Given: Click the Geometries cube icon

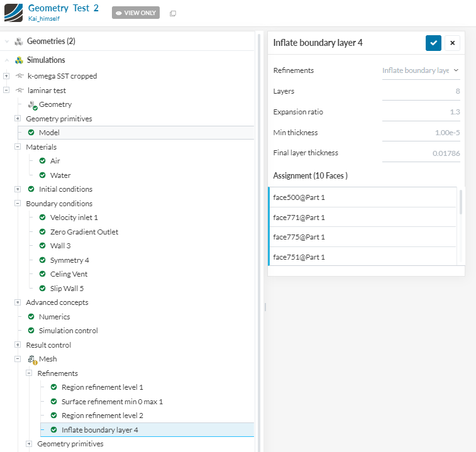Looking at the screenshot, I should tap(19, 41).
